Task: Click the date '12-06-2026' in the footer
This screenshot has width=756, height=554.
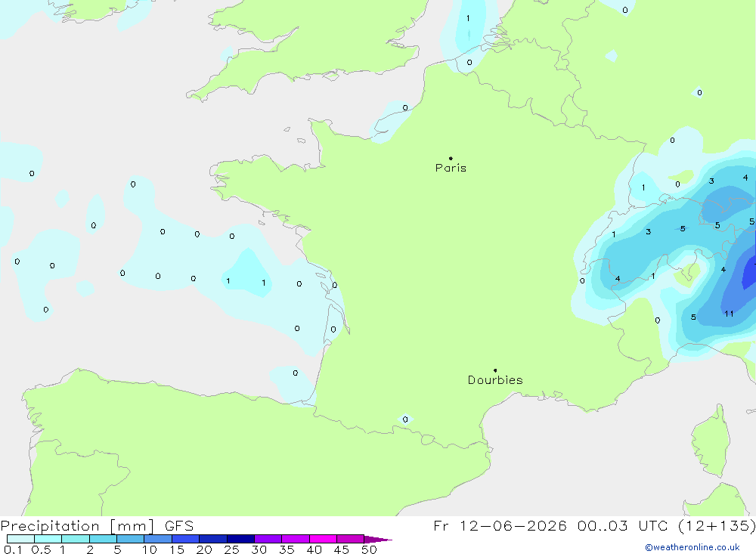Action: pyautogui.click(x=513, y=525)
